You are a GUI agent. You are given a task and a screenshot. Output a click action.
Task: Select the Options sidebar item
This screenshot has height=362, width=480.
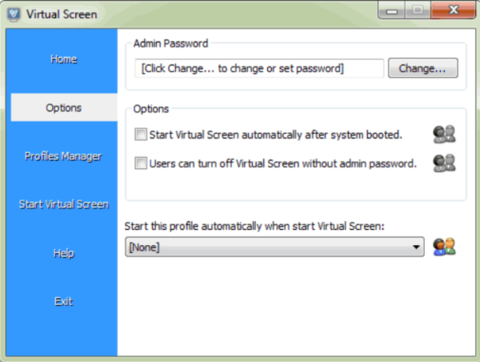pyautogui.click(x=64, y=108)
